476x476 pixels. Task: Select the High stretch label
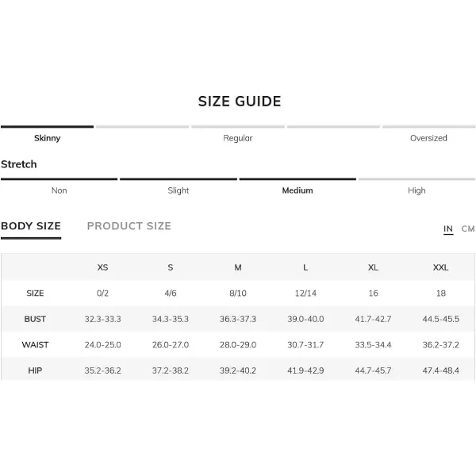416,190
